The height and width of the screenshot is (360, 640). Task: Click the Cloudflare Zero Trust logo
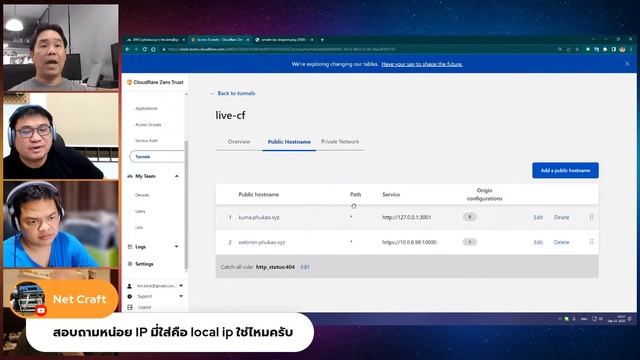click(x=129, y=82)
